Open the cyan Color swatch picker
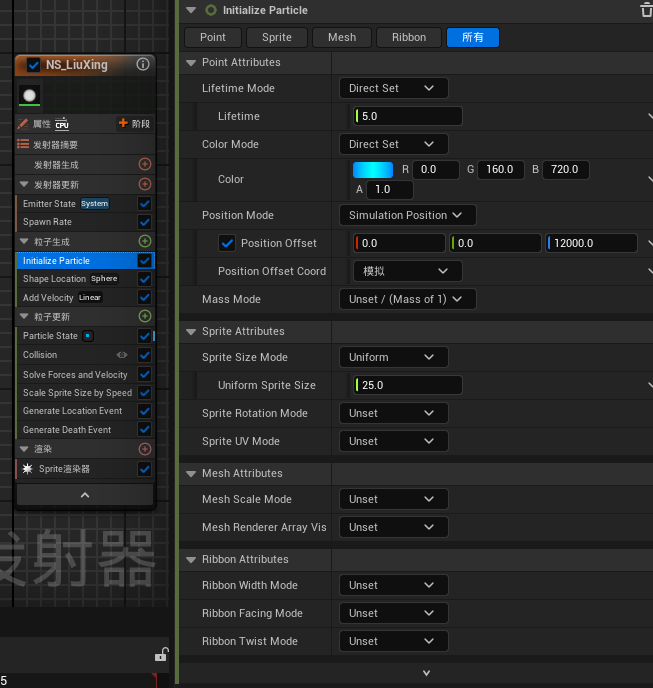This screenshot has width=653, height=688. click(x=373, y=170)
